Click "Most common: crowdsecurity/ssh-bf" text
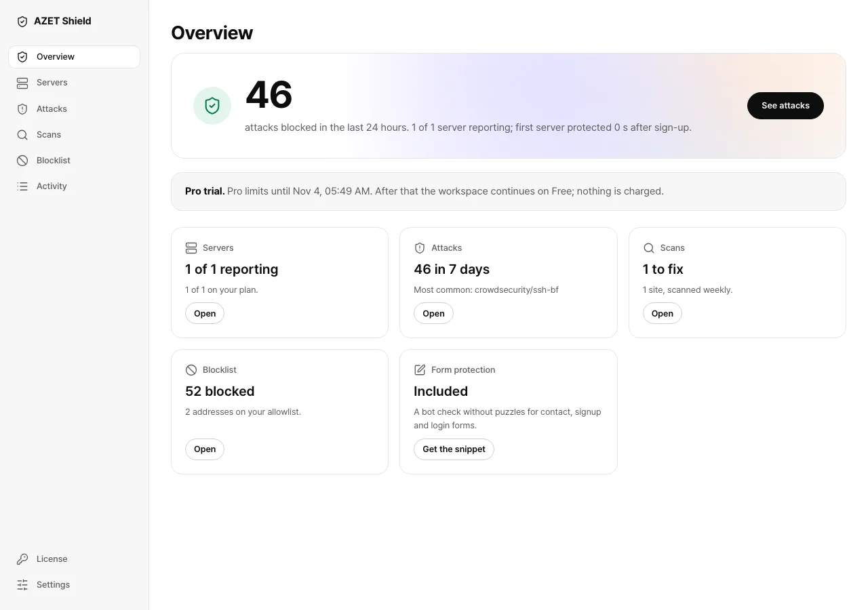This screenshot has width=868, height=610. point(486,289)
